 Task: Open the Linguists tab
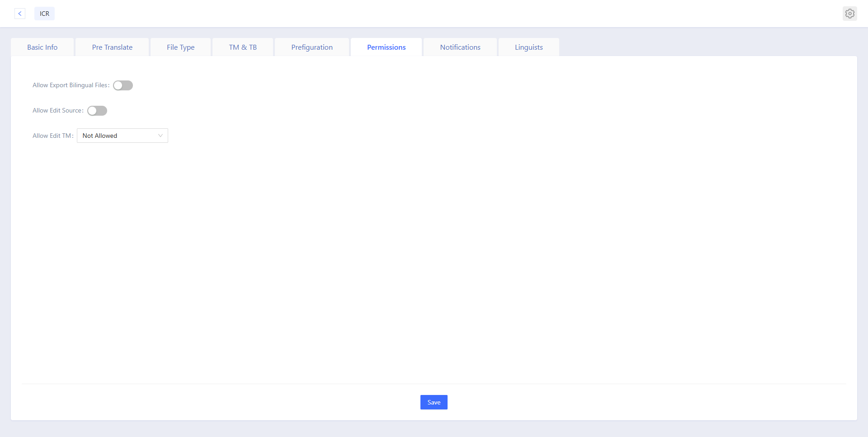point(529,47)
